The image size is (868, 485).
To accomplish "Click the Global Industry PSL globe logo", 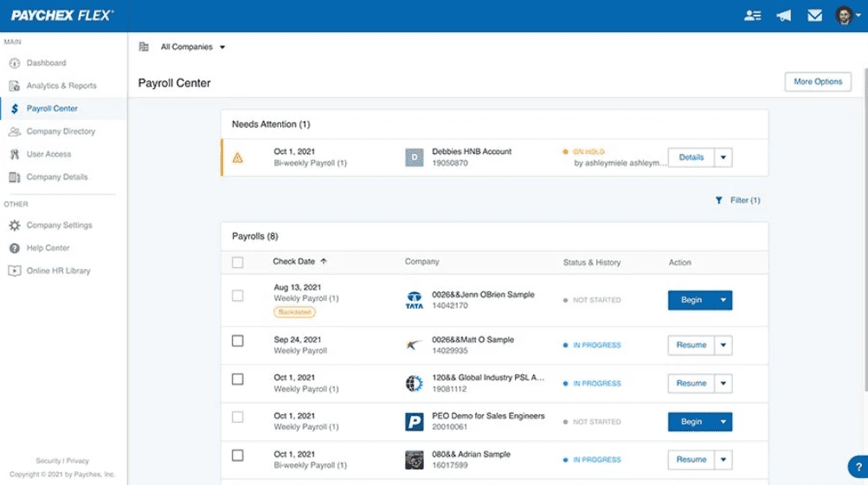I will 414,383.
